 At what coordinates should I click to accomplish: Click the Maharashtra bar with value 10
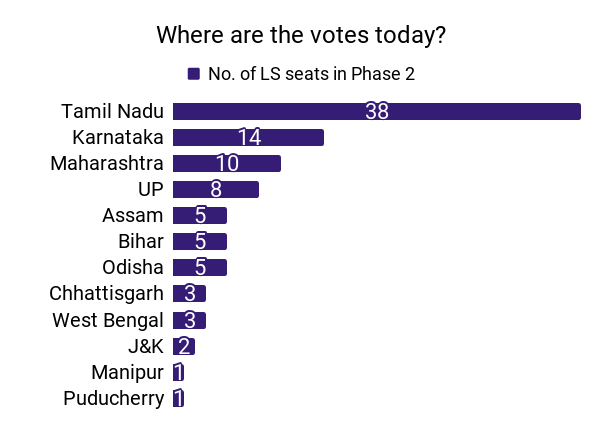227,163
